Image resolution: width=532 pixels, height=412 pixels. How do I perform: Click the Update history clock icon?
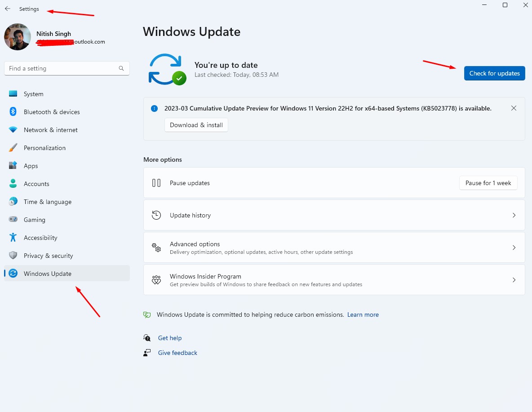[x=156, y=215]
